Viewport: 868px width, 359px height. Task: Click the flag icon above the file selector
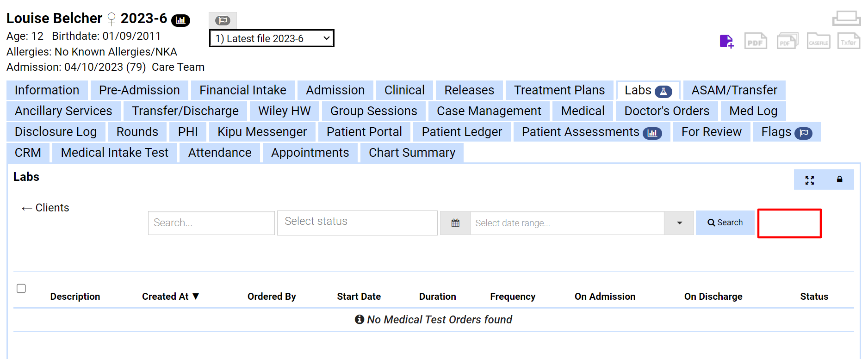coord(223,20)
